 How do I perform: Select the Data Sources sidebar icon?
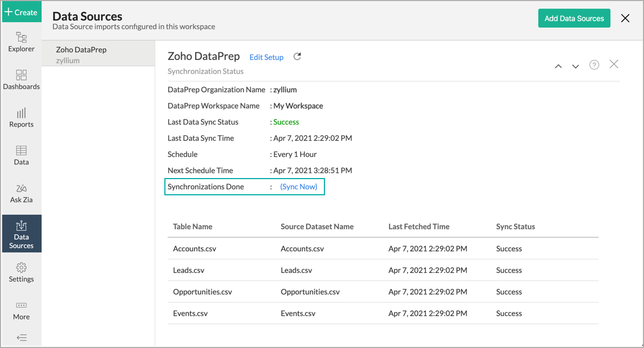22,233
